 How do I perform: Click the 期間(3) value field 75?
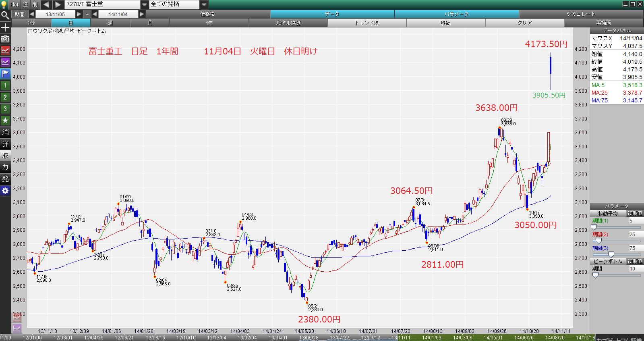pyautogui.click(x=636, y=248)
